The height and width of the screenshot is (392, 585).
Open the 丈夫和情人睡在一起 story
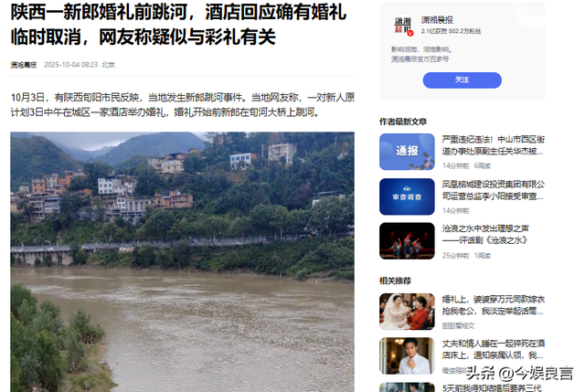(x=494, y=349)
